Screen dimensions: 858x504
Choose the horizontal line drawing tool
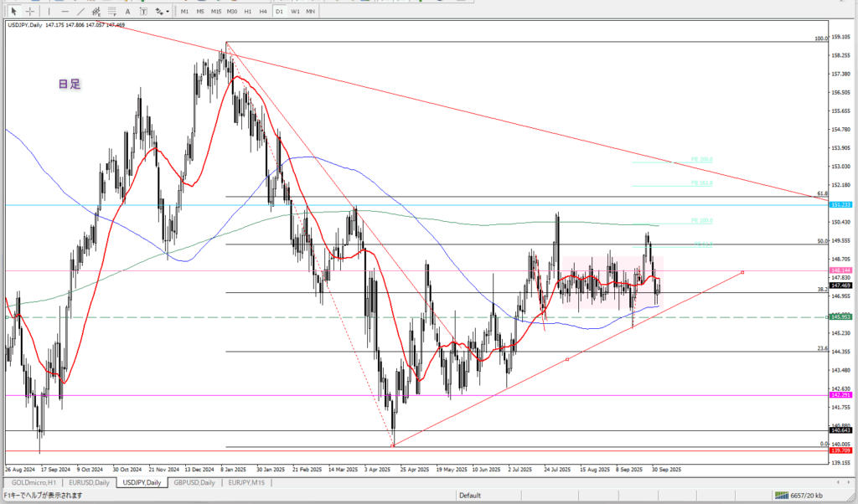65,11
